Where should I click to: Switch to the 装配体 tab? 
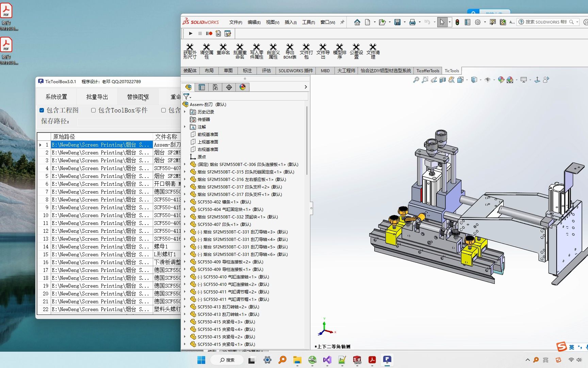pyautogui.click(x=190, y=71)
